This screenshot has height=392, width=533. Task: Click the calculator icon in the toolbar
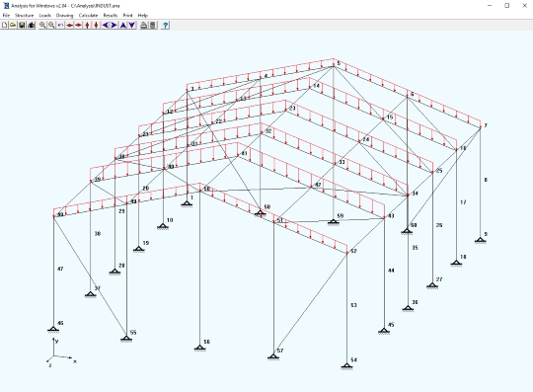tap(153, 25)
